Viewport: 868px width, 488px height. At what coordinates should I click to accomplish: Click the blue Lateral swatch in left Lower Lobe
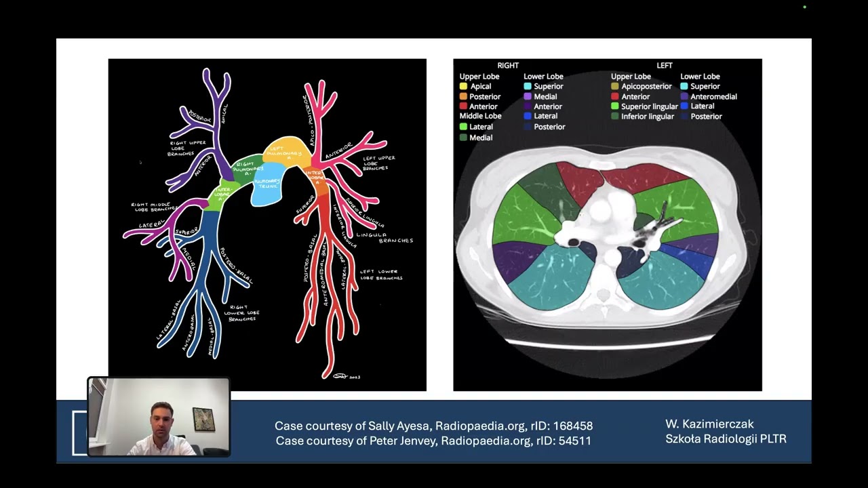click(684, 106)
